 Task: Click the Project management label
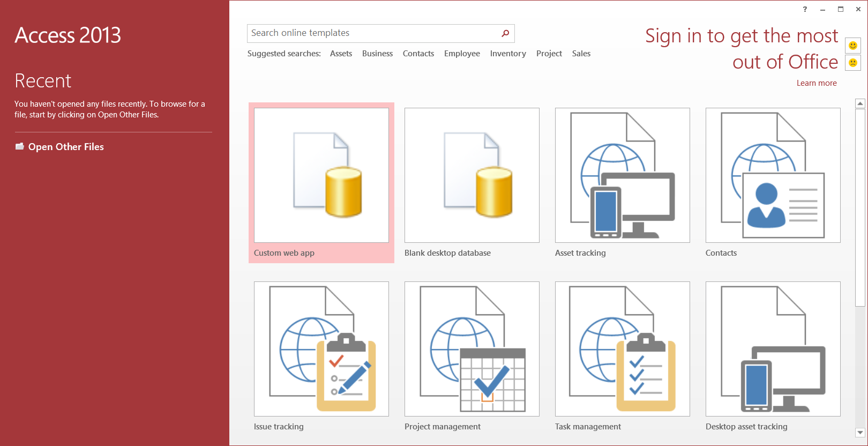(443, 427)
